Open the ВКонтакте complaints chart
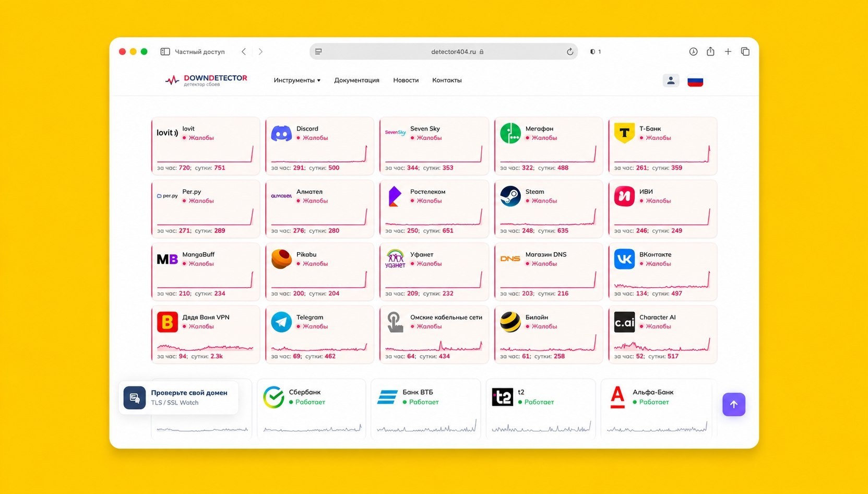The height and width of the screenshot is (494, 868). tap(662, 279)
